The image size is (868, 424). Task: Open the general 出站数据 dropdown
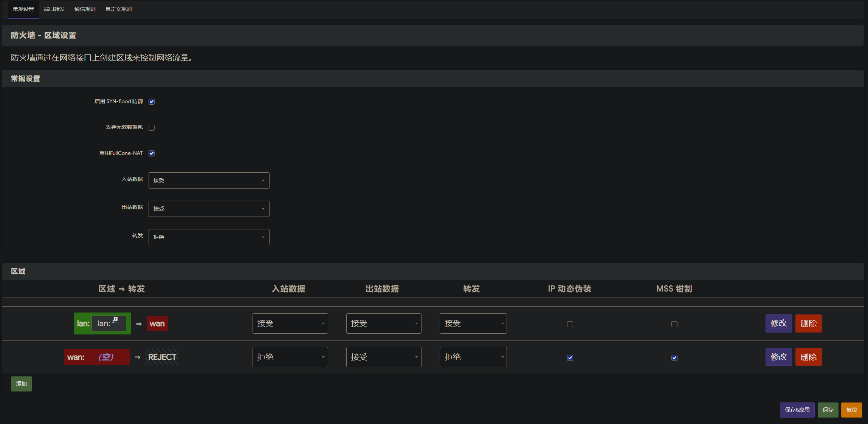[209, 209]
